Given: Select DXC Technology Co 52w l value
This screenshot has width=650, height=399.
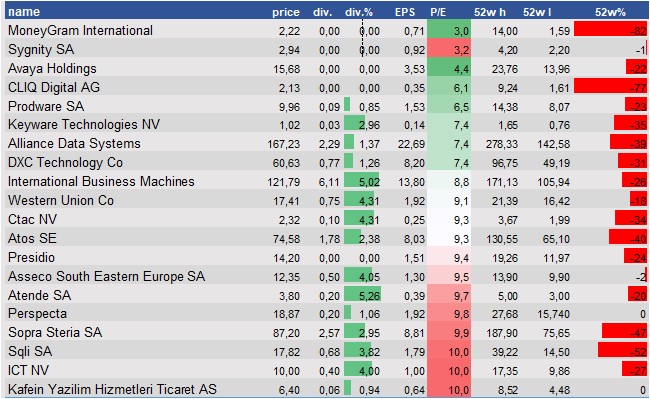Looking at the screenshot, I should pos(556,163).
